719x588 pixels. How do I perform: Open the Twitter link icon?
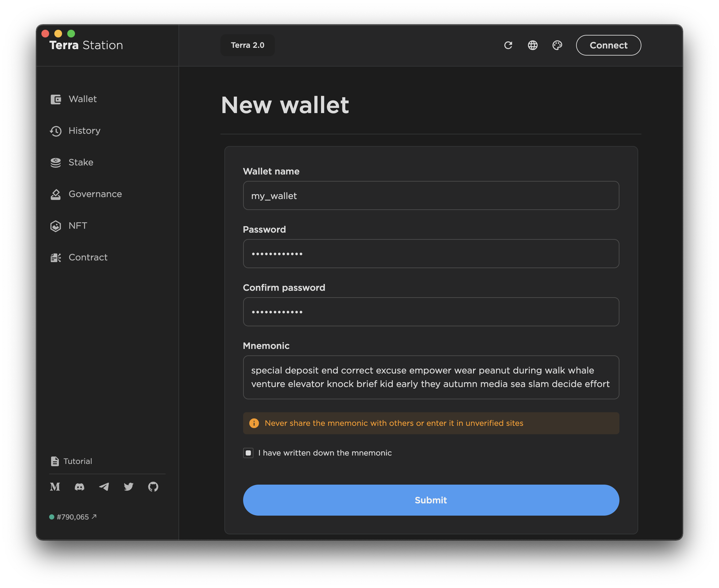pyautogui.click(x=128, y=487)
